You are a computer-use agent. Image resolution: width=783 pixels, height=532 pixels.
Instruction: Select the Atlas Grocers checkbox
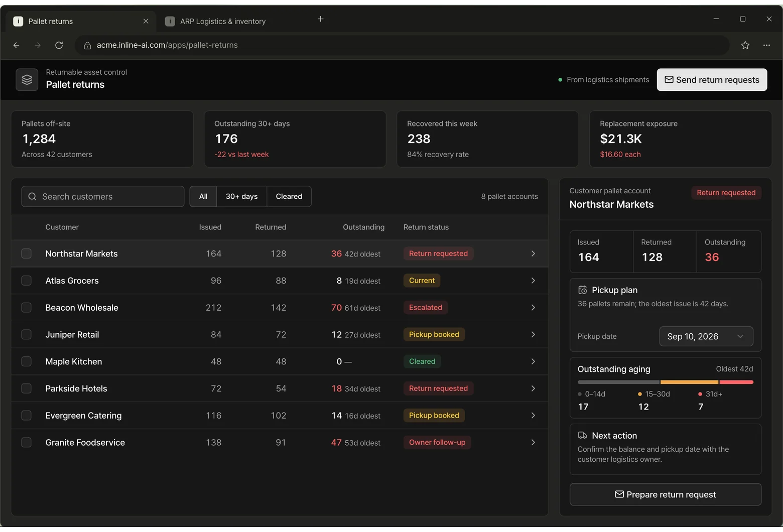[27, 281]
